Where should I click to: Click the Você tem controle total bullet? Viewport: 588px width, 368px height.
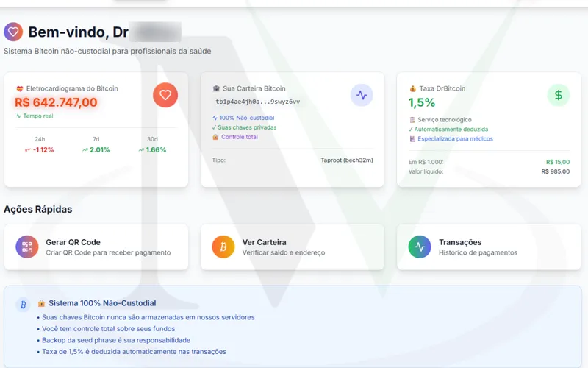(x=108, y=329)
